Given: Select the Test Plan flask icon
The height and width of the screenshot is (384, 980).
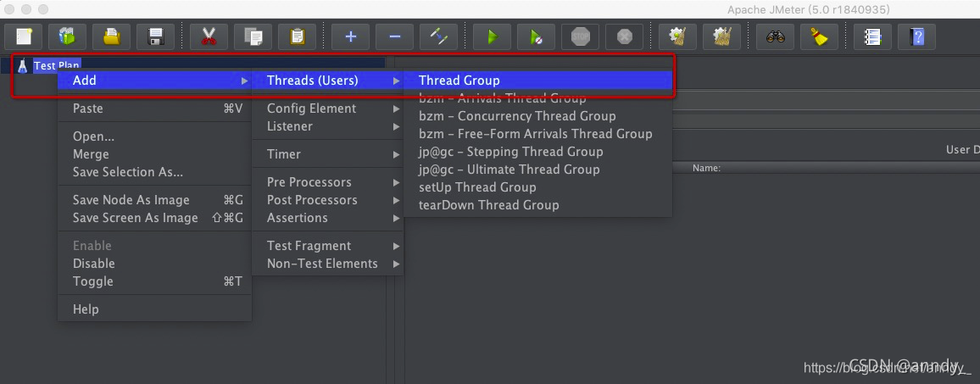Looking at the screenshot, I should click(23, 65).
